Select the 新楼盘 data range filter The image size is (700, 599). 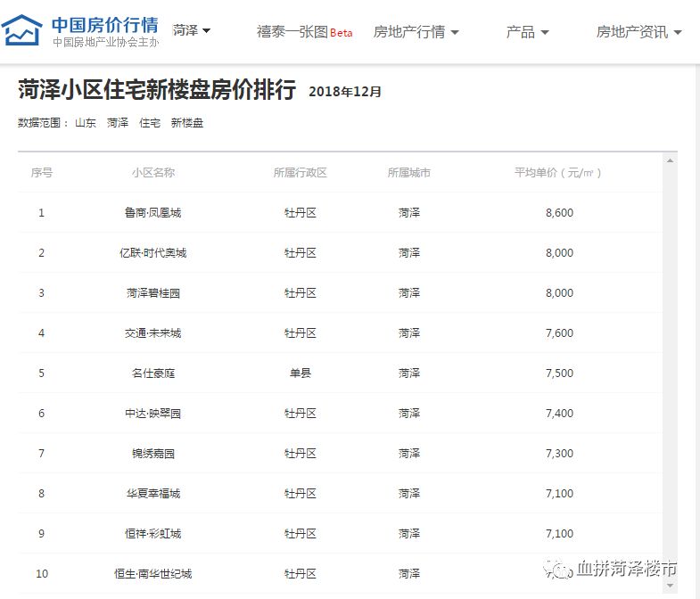[x=187, y=123]
